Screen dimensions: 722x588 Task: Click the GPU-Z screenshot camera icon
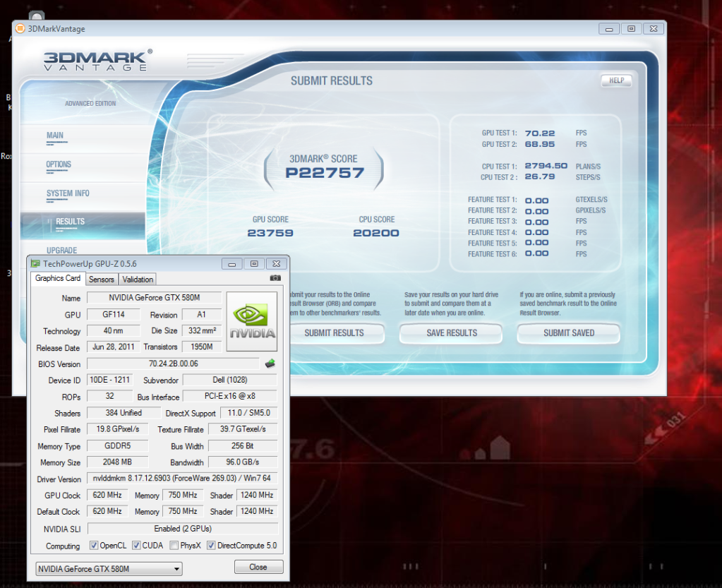coord(275,278)
